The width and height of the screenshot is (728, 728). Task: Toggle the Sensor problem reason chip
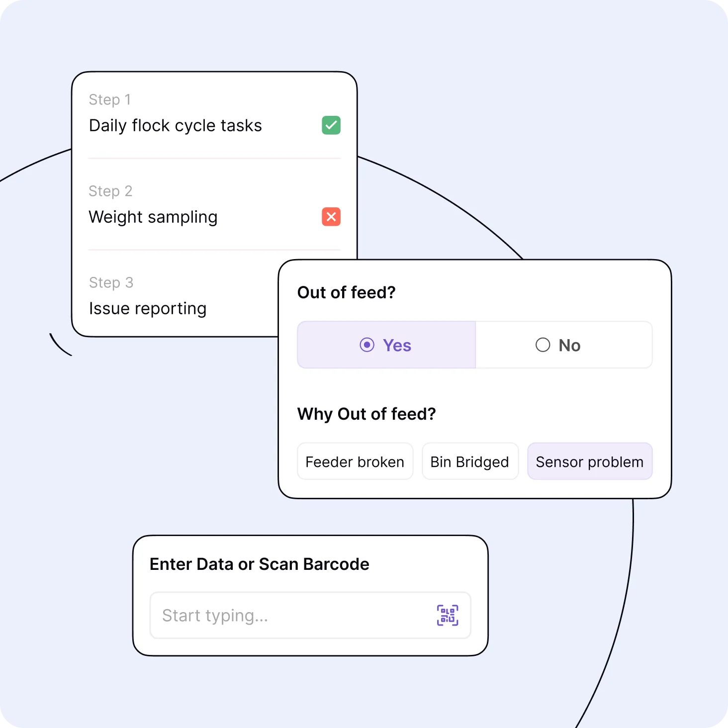pyautogui.click(x=590, y=461)
